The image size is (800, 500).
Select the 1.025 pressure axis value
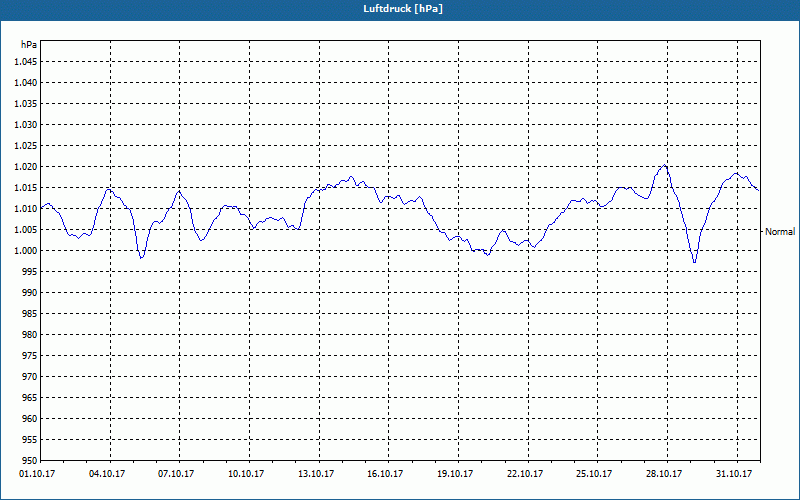[x=26, y=145]
